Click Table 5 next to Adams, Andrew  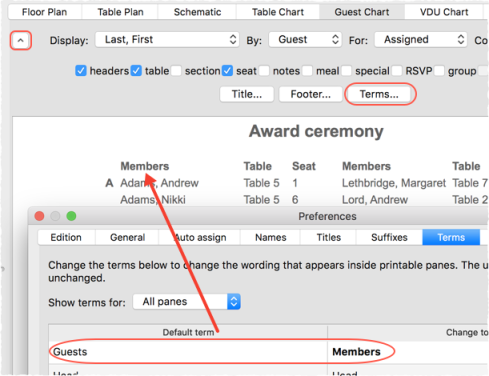[261, 183]
